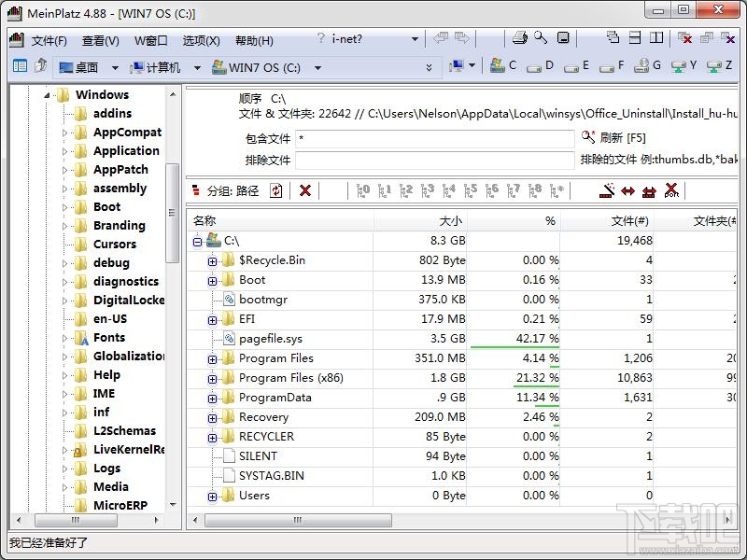Collapse the C:\ root node
This screenshot has width=747, height=560.
[197, 242]
